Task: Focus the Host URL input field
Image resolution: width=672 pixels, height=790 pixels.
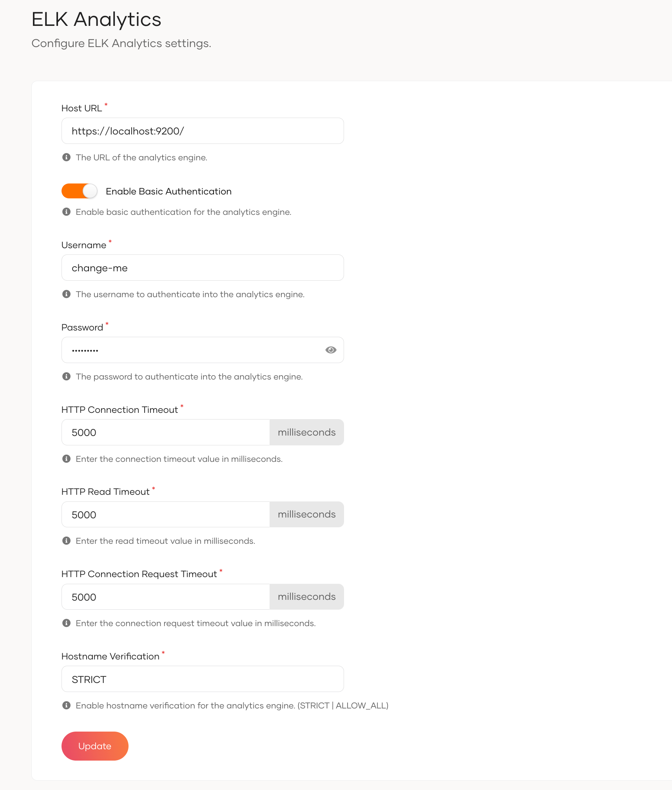Action: pos(203,131)
